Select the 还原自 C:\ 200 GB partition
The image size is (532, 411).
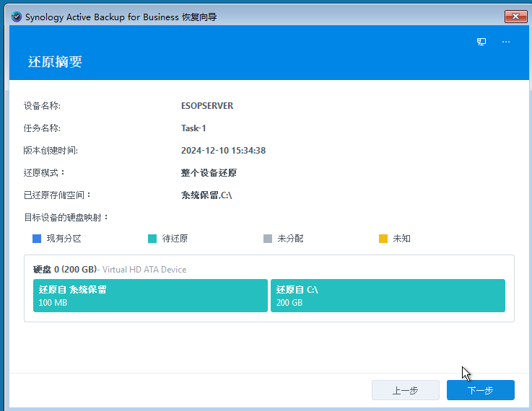point(388,296)
